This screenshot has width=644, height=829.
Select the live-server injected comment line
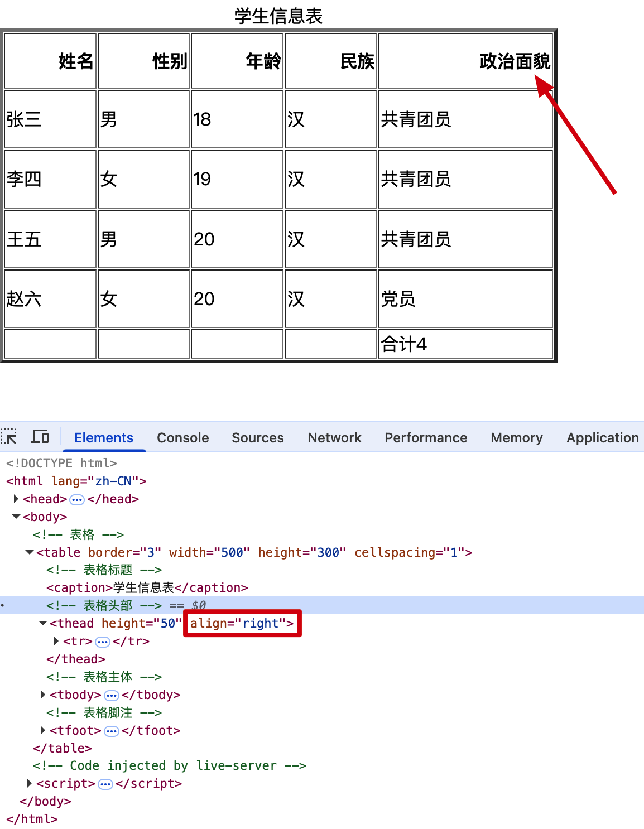(170, 765)
